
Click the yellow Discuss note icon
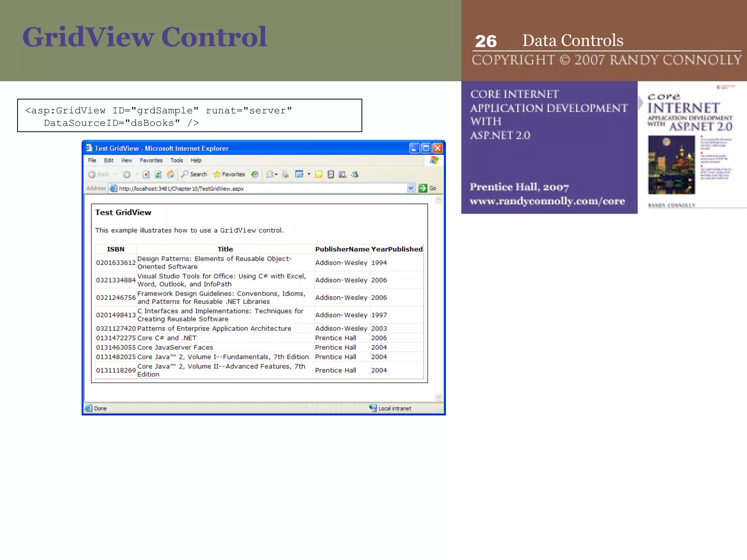coord(318,175)
